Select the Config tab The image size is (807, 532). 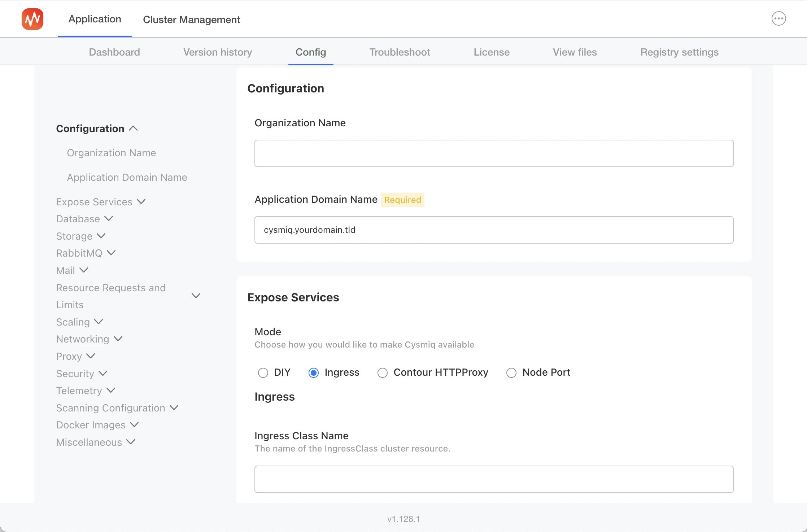[311, 52]
